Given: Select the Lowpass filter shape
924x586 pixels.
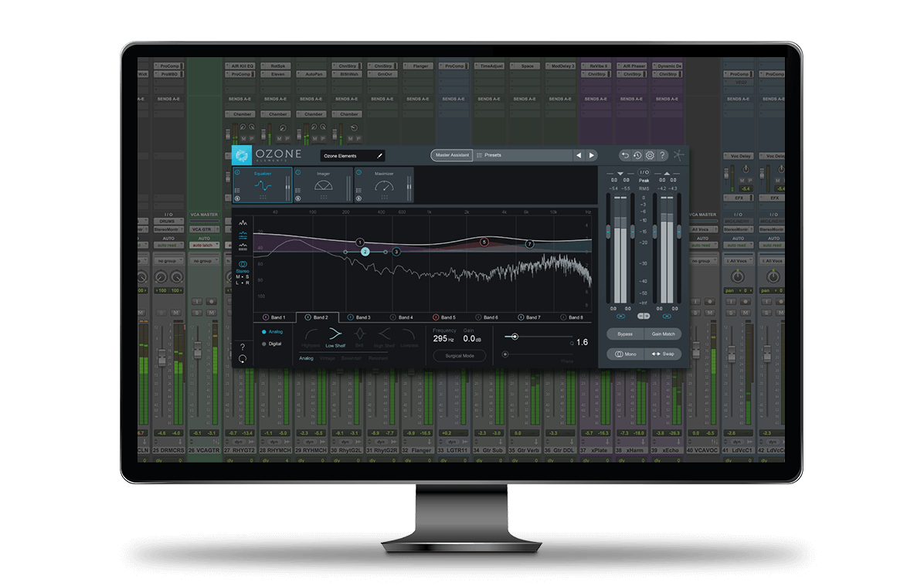Looking at the screenshot, I should [409, 337].
